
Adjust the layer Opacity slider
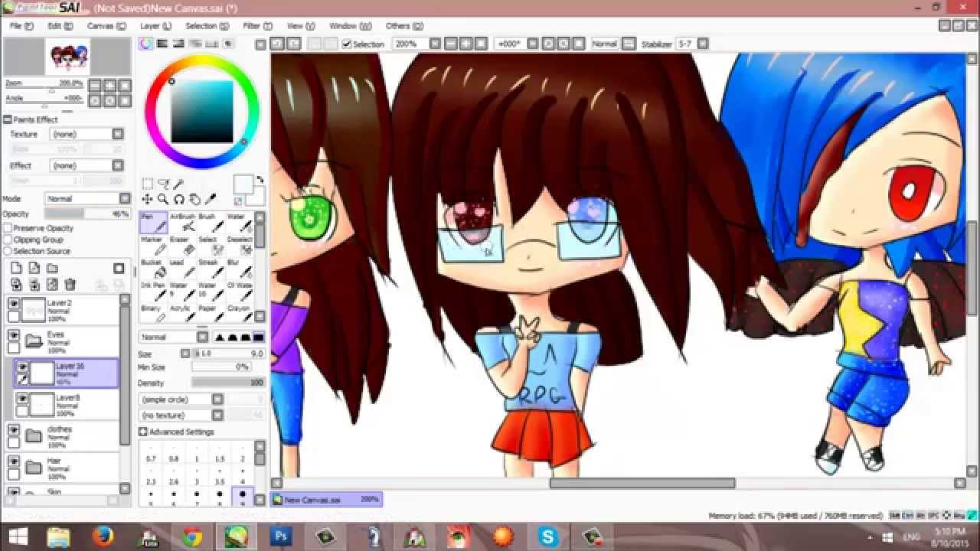87,214
